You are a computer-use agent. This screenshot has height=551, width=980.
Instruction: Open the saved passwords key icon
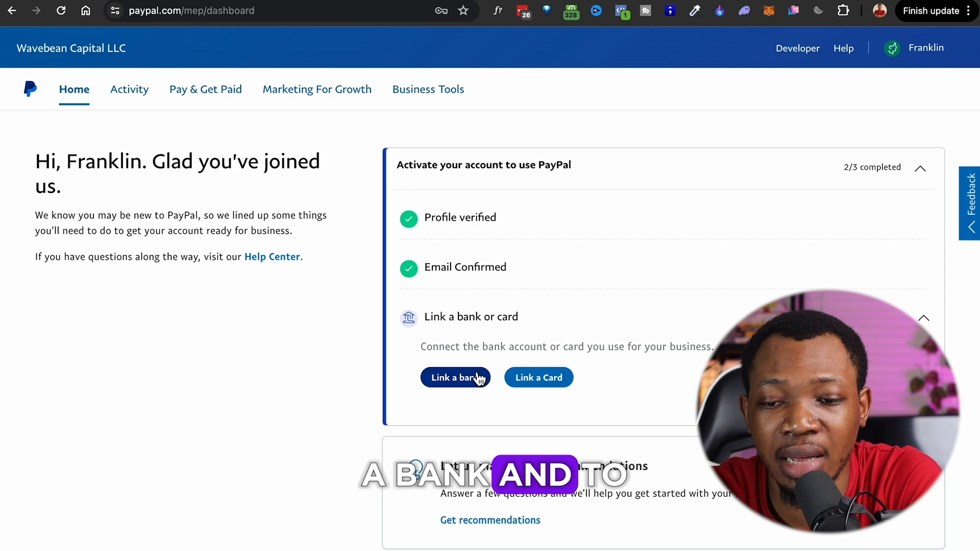tap(441, 11)
